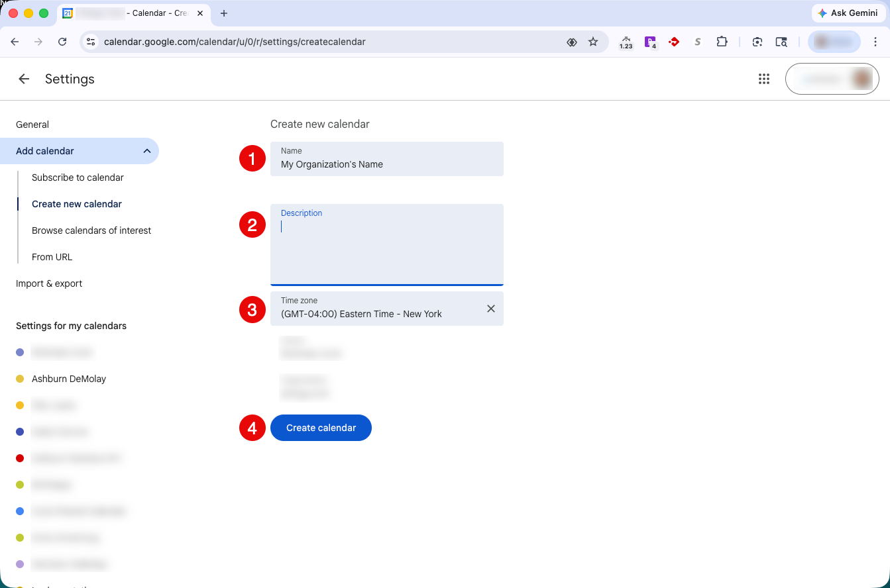The height and width of the screenshot is (588, 890).
Task: Click the yellow color dot beside Ashburn DeMolay
Action: click(19, 378)
